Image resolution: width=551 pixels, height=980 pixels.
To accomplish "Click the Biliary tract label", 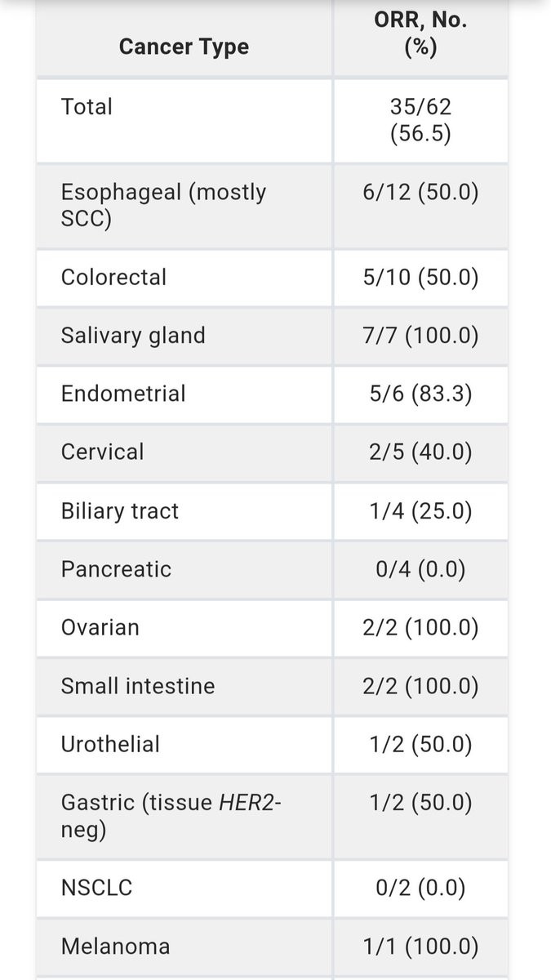I will 119,511.
